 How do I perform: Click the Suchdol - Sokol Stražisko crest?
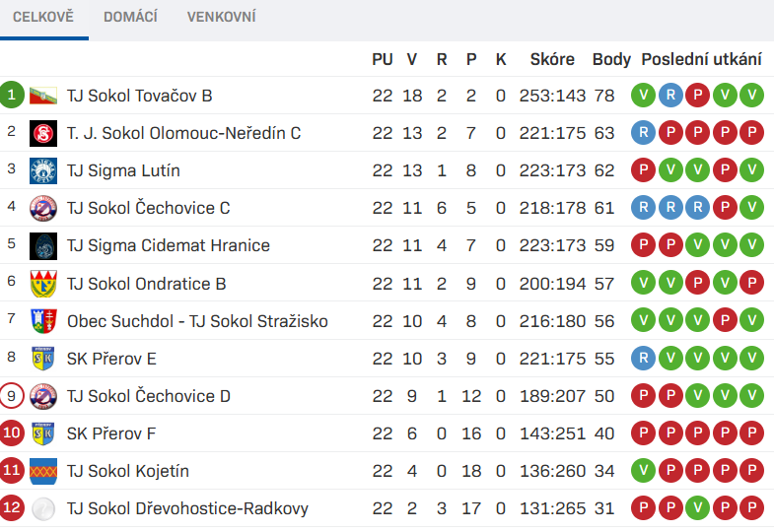pos(43,321)
